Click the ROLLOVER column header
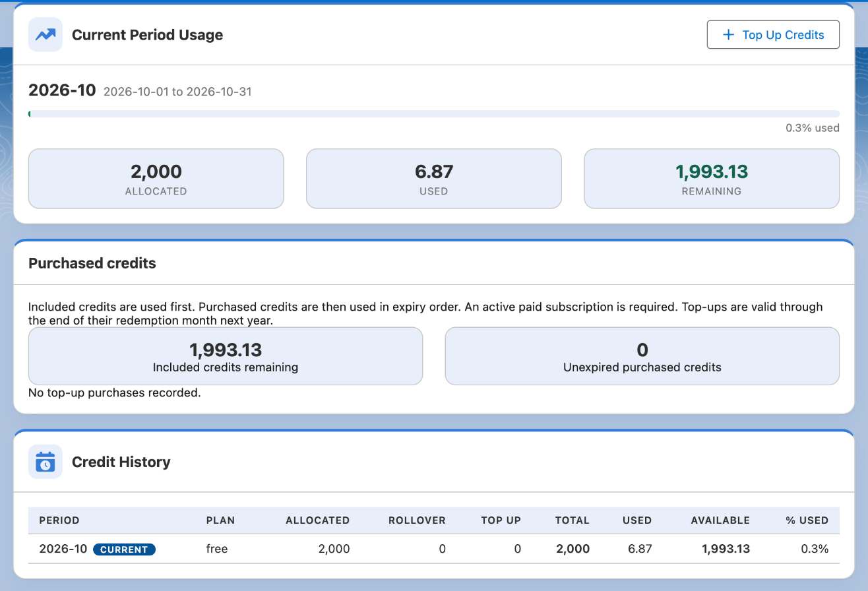Screen dimensions: 868x591 click(418, 520)
